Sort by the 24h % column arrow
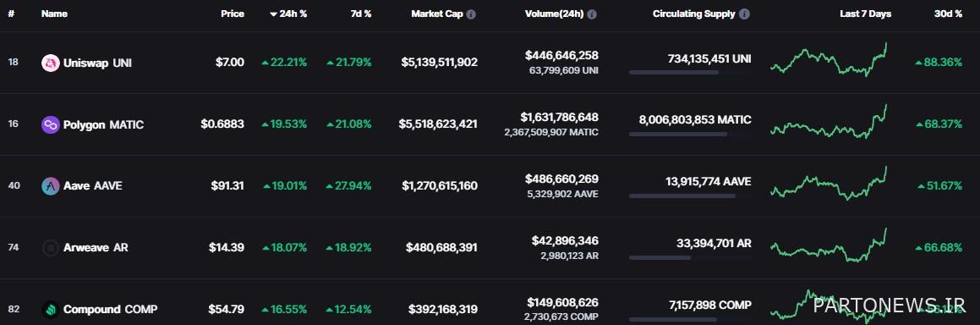 click(x=274, y=14)
